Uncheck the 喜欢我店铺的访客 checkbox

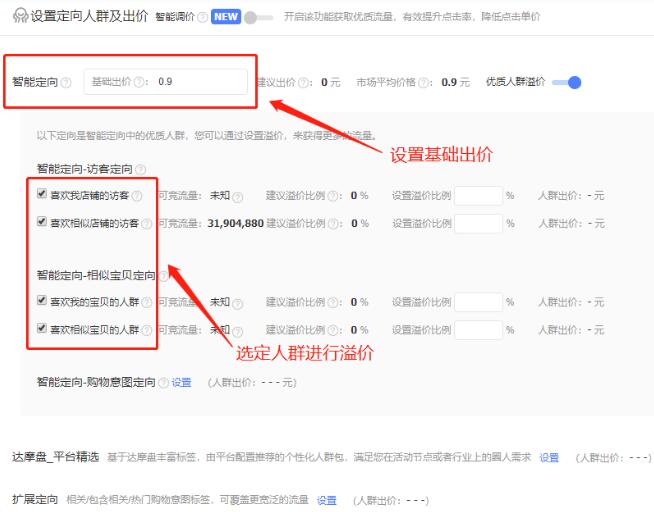pos(42,193)
